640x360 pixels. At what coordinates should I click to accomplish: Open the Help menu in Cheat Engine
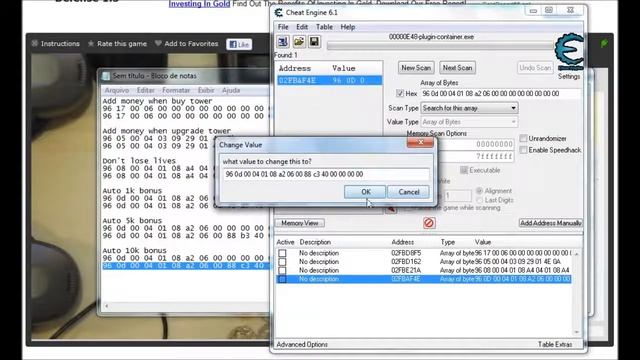pos(348,27)
